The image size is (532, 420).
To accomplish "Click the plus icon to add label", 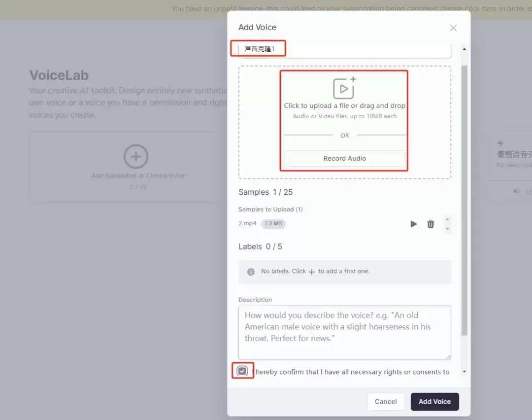I will click(x=312, y=272).
